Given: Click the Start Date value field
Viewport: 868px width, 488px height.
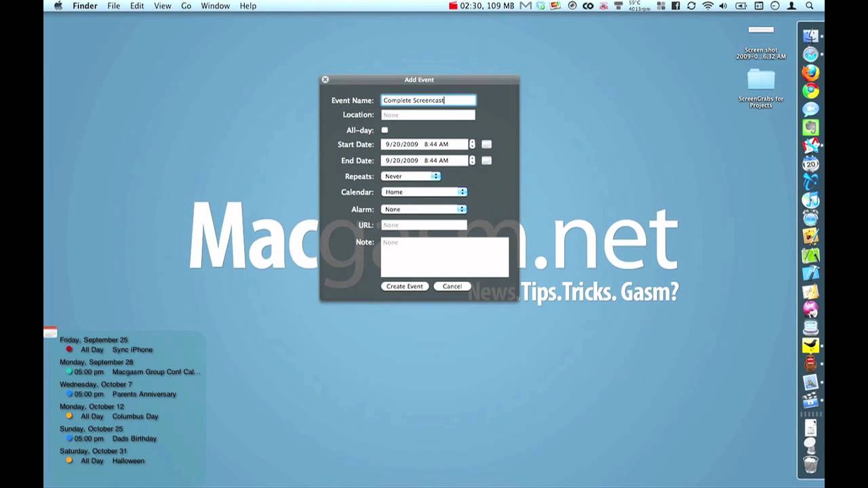Looking at the screenshot, I should tap(425, 144).
